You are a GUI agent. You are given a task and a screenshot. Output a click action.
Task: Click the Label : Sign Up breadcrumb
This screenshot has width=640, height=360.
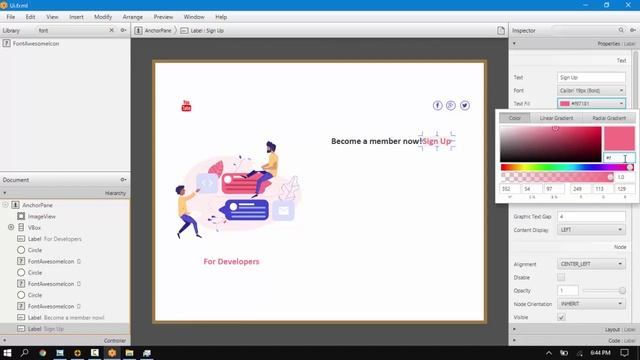(202, 31)
